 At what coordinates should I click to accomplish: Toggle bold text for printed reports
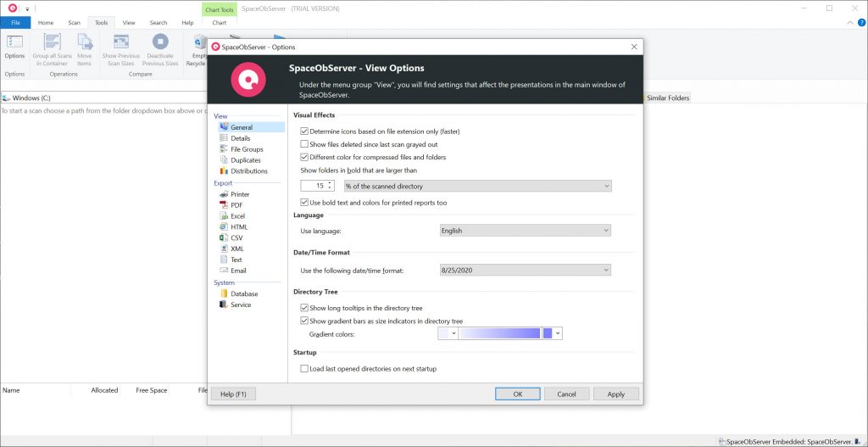[304, 203]
